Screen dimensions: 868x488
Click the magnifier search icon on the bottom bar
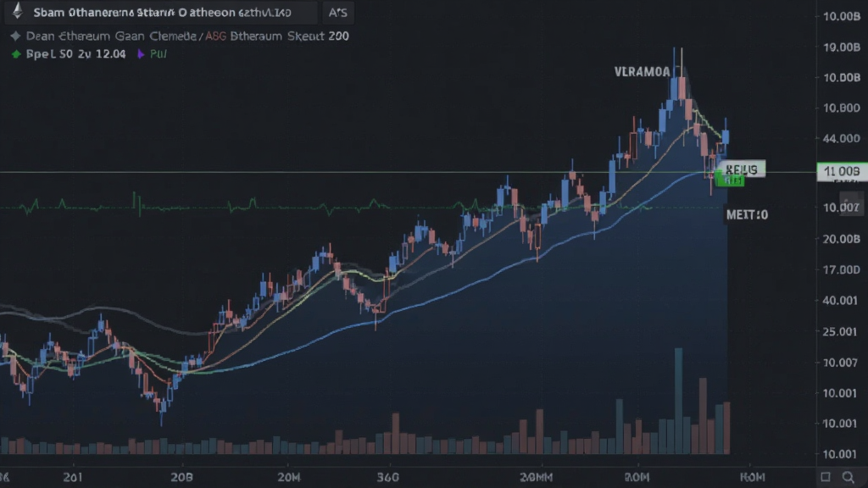tap(848, 477)
